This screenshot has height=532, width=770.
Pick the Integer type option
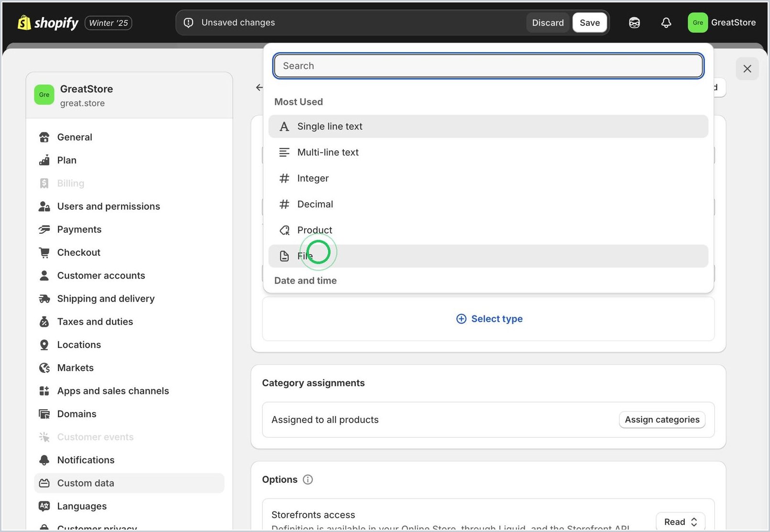click(x=488, y=178)
